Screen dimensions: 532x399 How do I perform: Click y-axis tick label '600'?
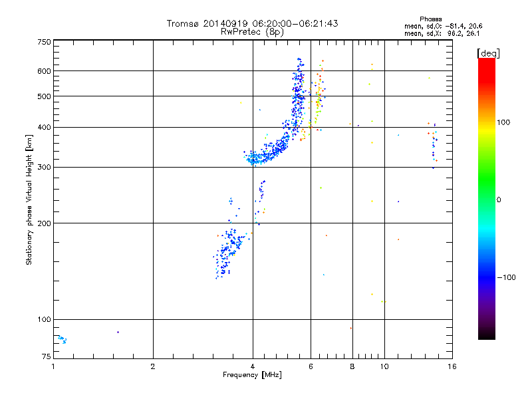(44, 71)
